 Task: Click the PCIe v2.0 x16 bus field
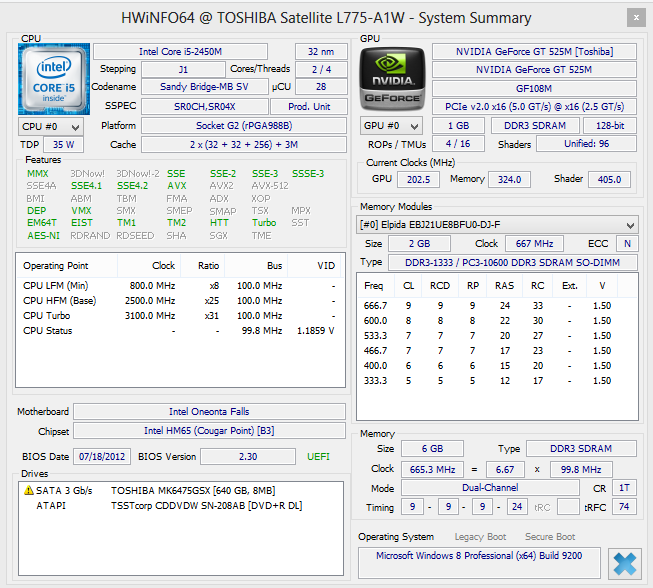coord(534,107)
